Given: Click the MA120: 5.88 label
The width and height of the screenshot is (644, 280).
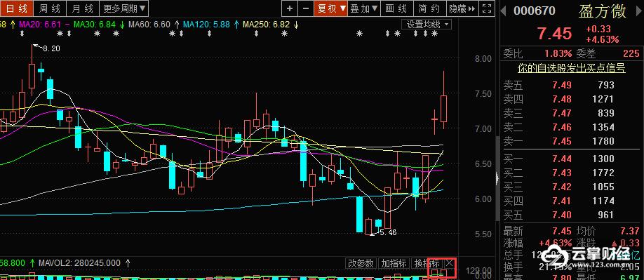Looking at the screenshot, I should click(x=206, y=25).
